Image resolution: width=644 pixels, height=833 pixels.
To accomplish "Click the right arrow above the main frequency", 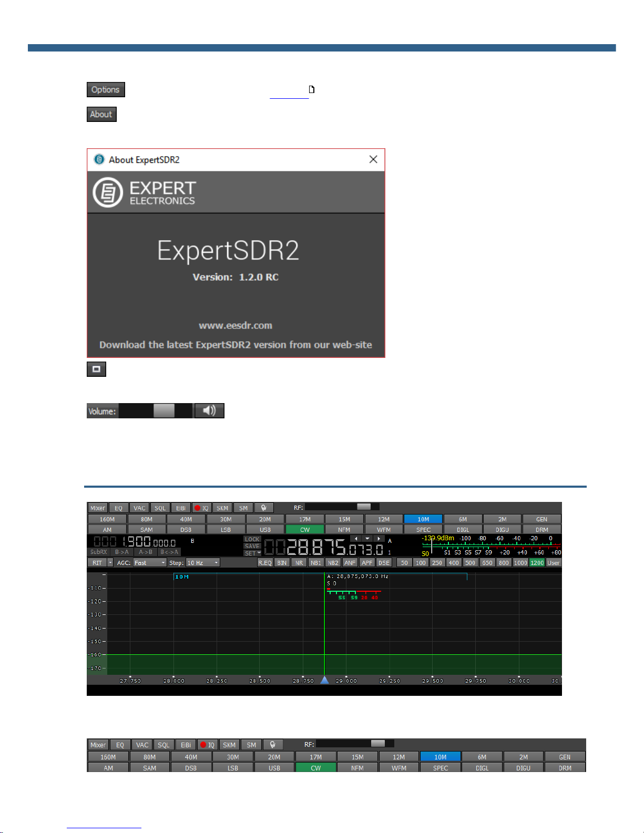I will point(379,539).
